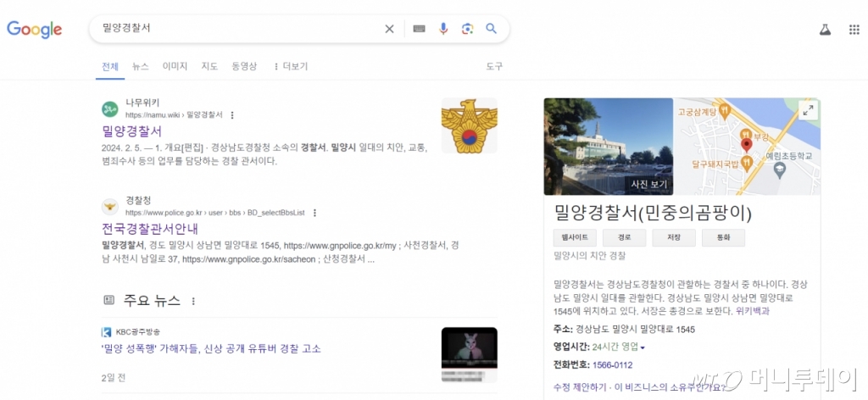Click the red location pin on map
The height and width of the screenshot is (400, 868).
[x=746, y=146]
